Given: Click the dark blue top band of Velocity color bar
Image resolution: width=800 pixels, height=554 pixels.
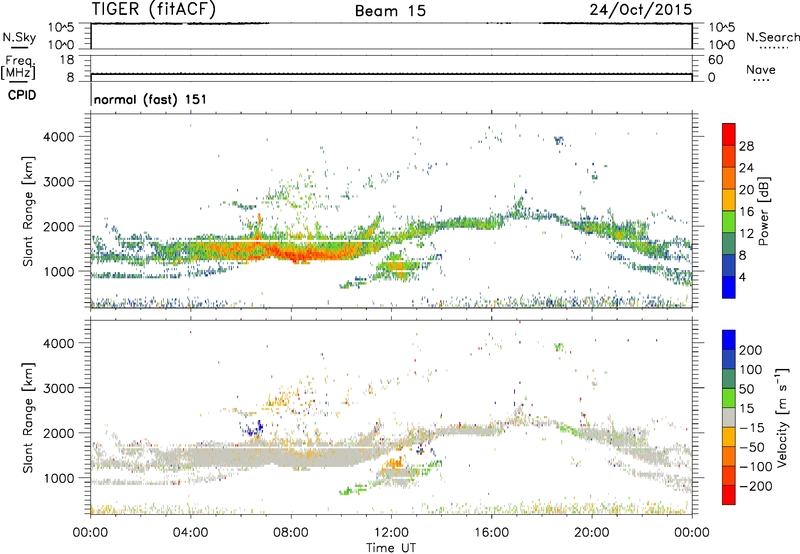Looking at the screenshot, I should pyautogui.click(x=729, y=340).
